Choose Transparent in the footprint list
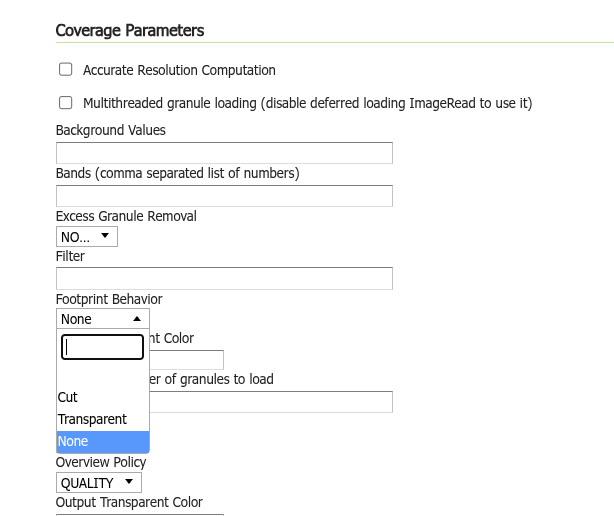Image resolution: width=614 pixels, height=516 pixels. (x=92, y=419)
